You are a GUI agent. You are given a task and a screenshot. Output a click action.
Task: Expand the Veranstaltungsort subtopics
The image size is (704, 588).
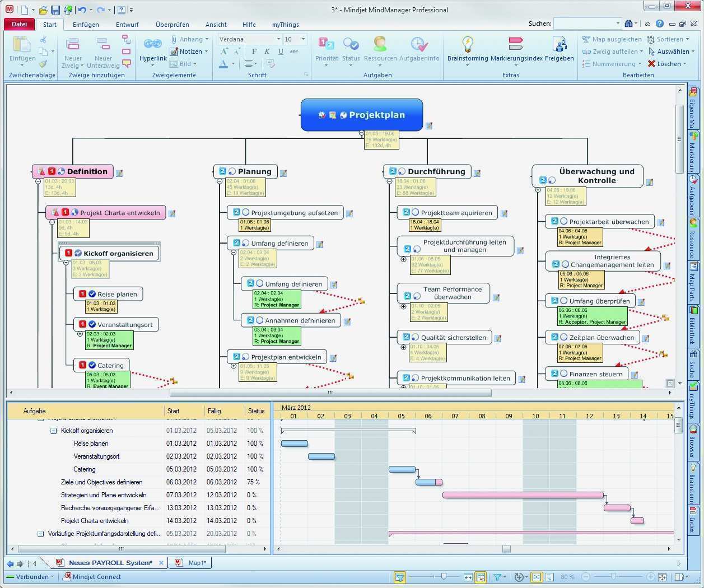80,334
